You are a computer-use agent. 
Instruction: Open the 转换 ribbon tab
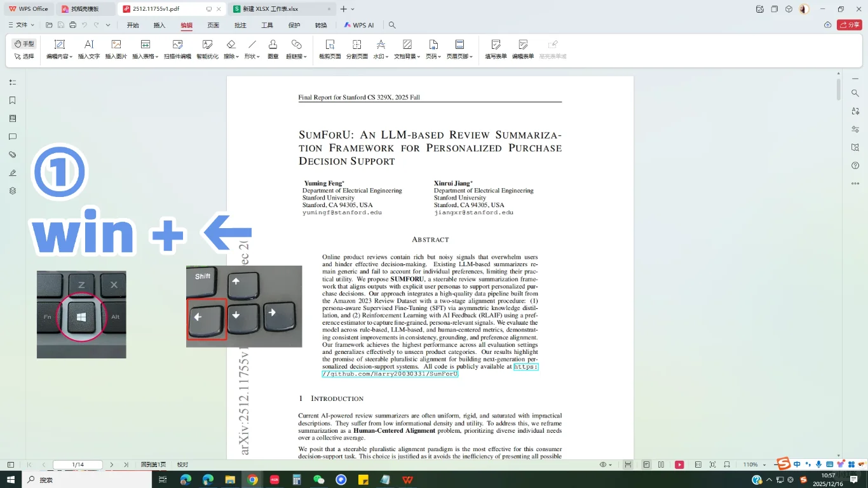321,25
